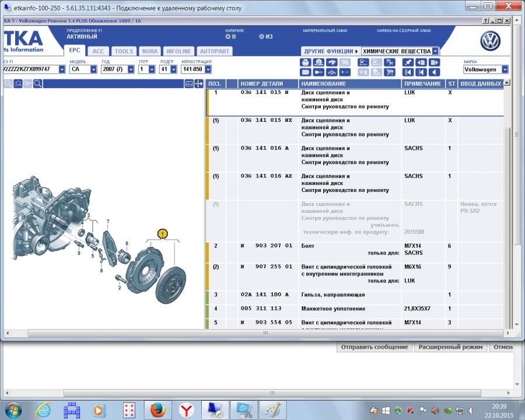Switch to the TOOLS tab

124,51
